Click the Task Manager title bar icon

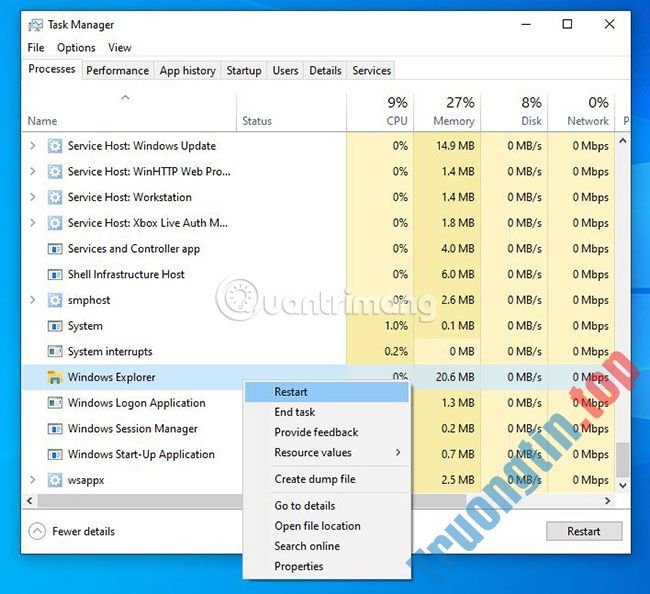(35, 25)
